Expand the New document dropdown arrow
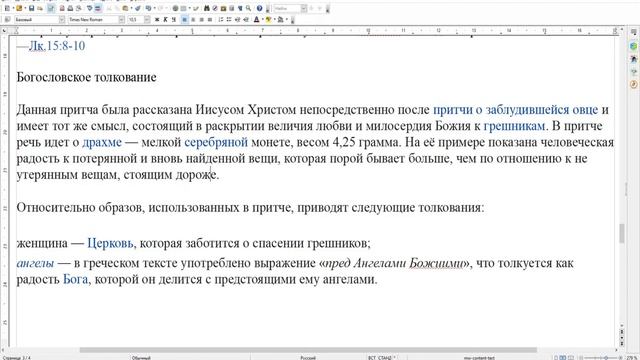Viewport: 640px width, 360px height. 13,8
